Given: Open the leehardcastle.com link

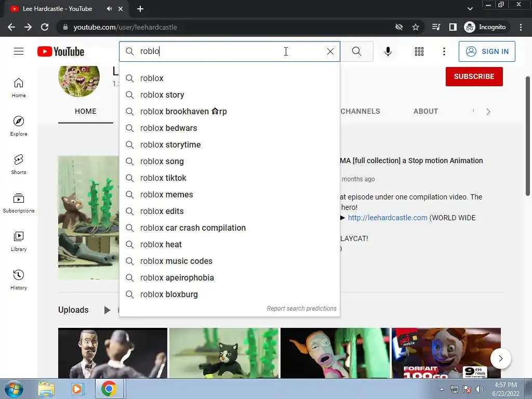Looking at the screenshot, I should click(x=388, y=218).
